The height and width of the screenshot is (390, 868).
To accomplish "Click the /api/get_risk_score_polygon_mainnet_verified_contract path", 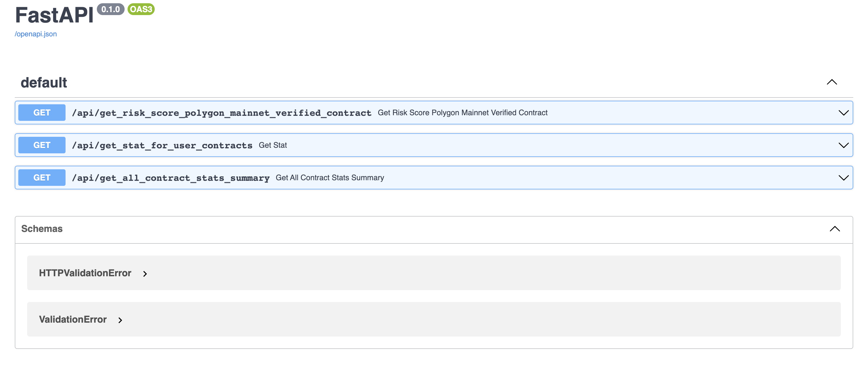I will 222,113.
